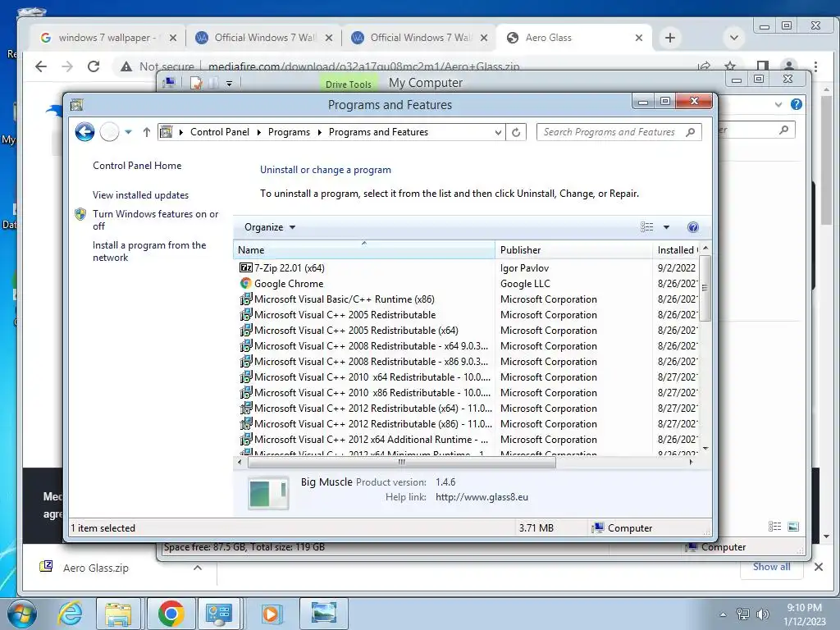Switch to second Official Windows 7 Wallpaper tab
The width and height of the screenshot is (840, 630).
(x=418, y=38)
